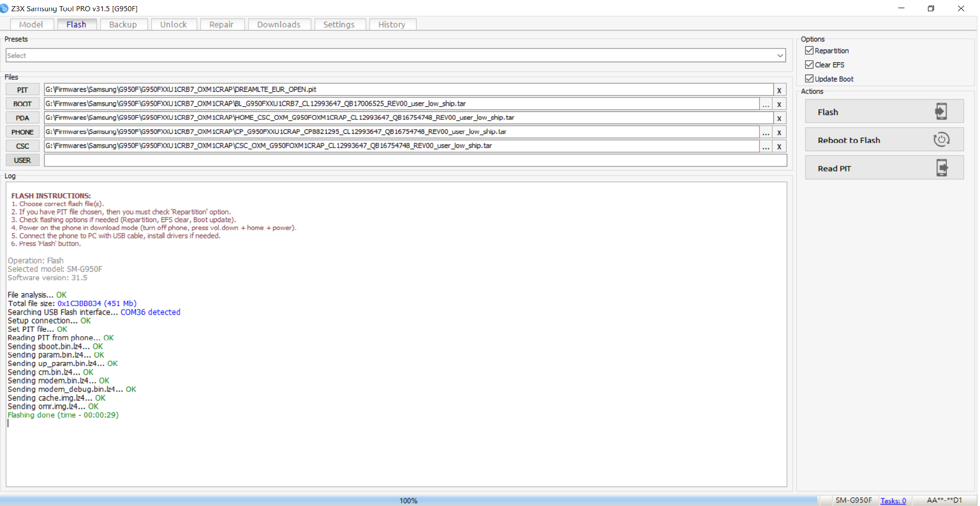Click the FLASH INSTRUCTIONS heading in log
This screenshot has height=506, width=980.
(51, 196)
